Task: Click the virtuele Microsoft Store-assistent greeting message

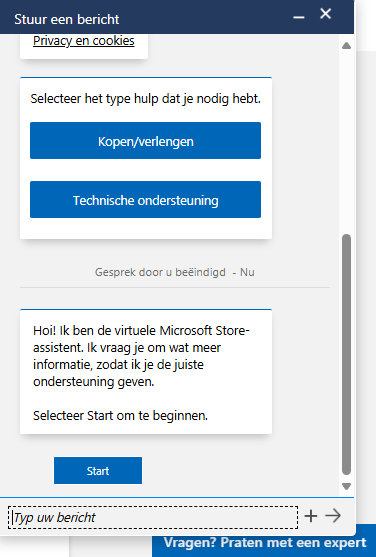Action: [146, 372]
